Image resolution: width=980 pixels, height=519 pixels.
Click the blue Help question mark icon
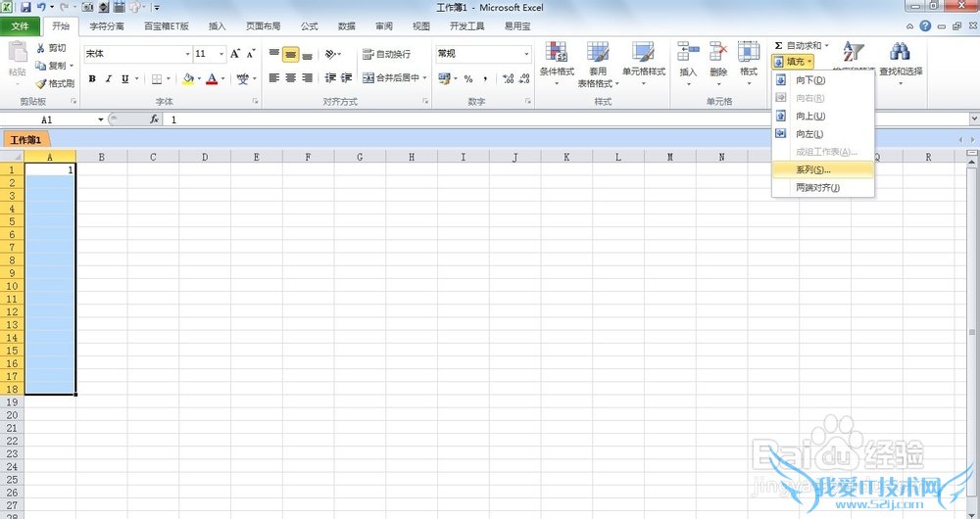pos(925,26)
